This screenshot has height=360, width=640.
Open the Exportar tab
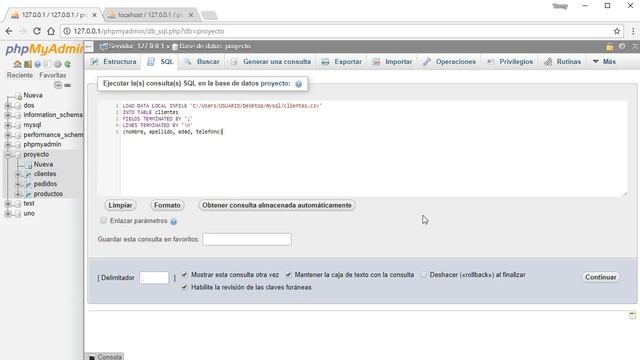342,62
